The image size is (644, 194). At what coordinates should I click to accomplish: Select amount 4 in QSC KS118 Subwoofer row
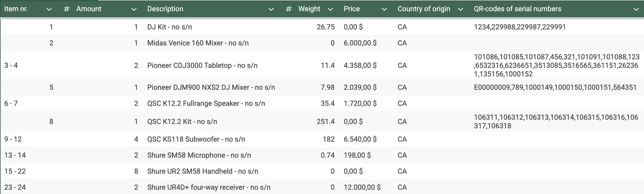click(136, 139)
